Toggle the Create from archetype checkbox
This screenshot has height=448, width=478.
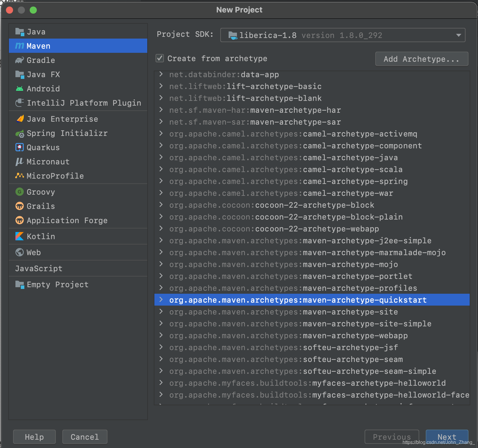click(160, 58)
